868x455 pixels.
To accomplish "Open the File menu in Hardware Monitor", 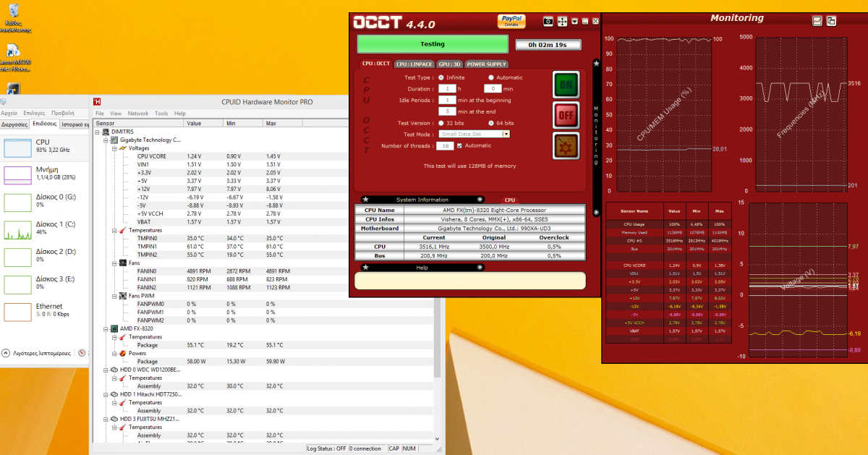I will pyautogui.click(x=100, y=114).
